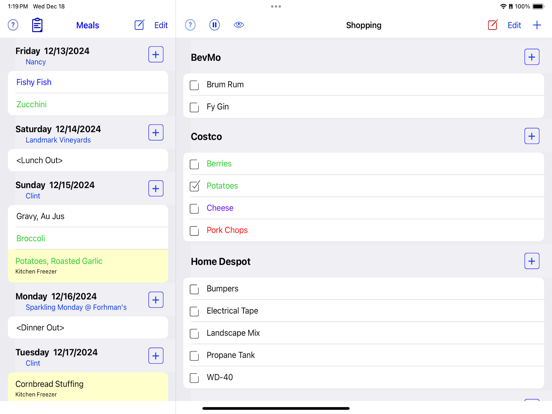
Task: Select the Broccoli meal
Action: [88, 238]
